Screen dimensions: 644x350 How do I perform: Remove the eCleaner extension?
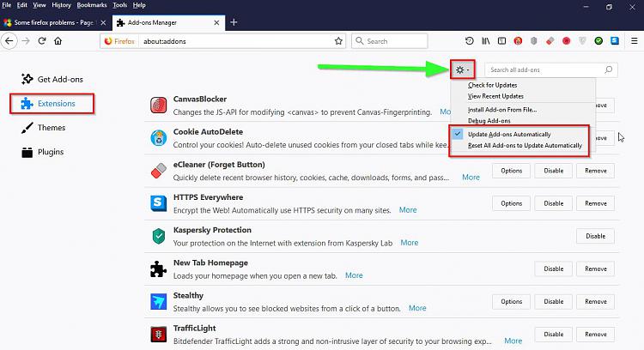pyautogui.click(x=596, y=171)
